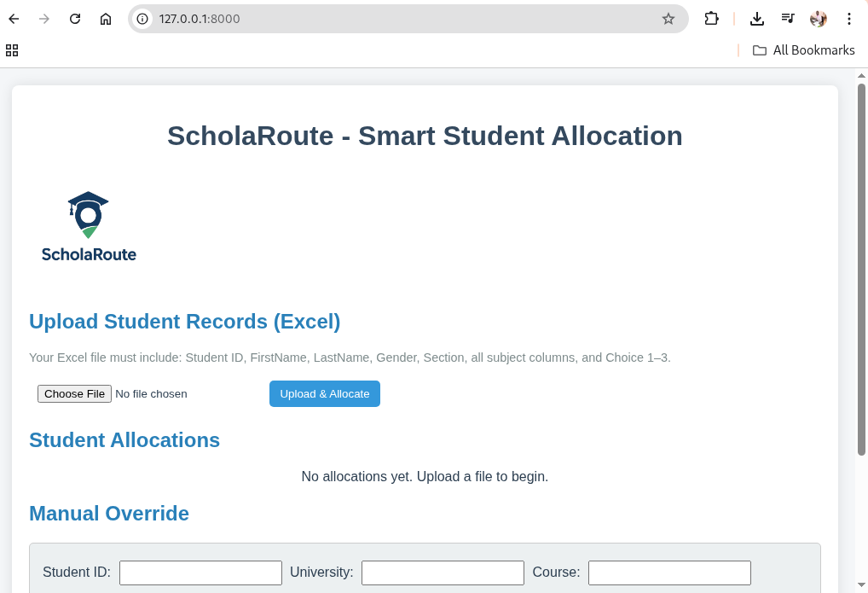Show downloads with the download icon
The height and width of the screenshot is (593, 868).
(757, 19)
